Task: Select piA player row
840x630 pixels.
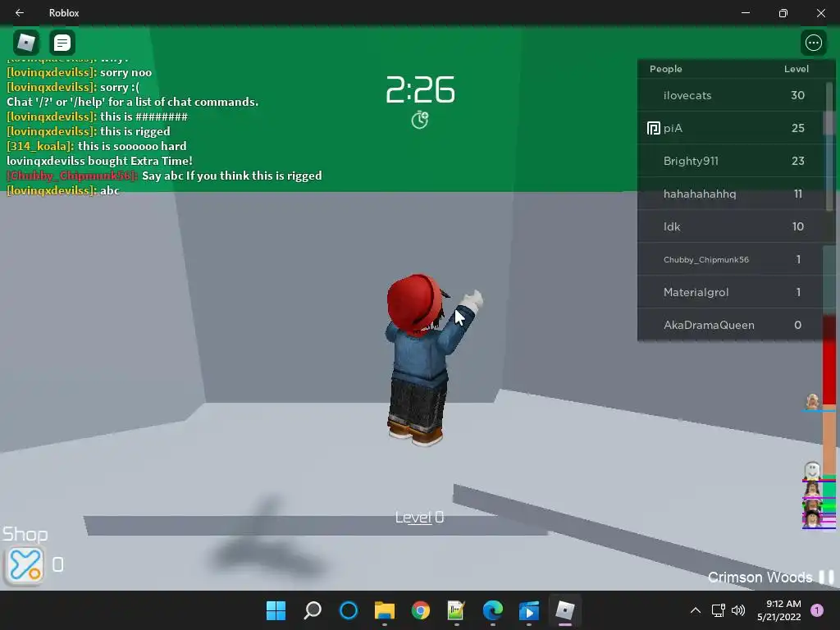Action: (729, 128)
